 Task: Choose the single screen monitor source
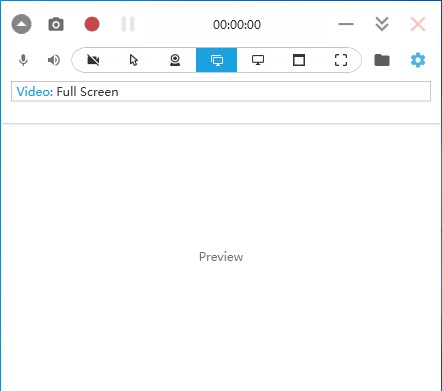[x=258, y=60]
